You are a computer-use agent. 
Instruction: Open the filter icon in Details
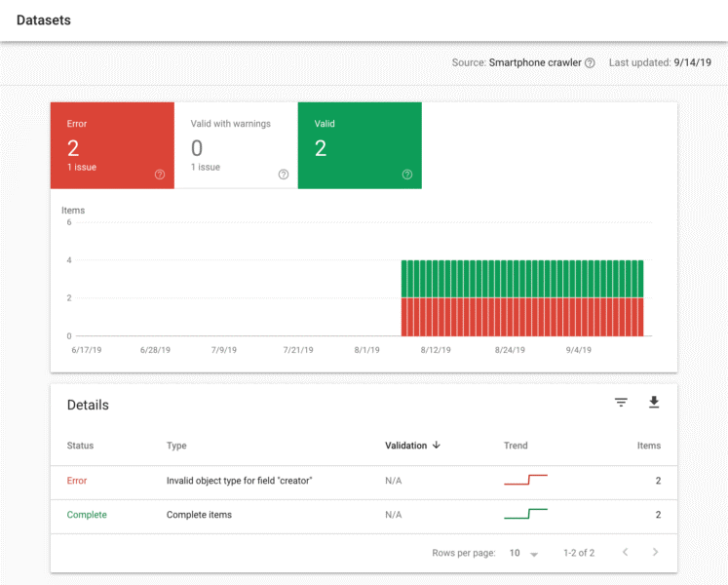(x=621, y=403)
